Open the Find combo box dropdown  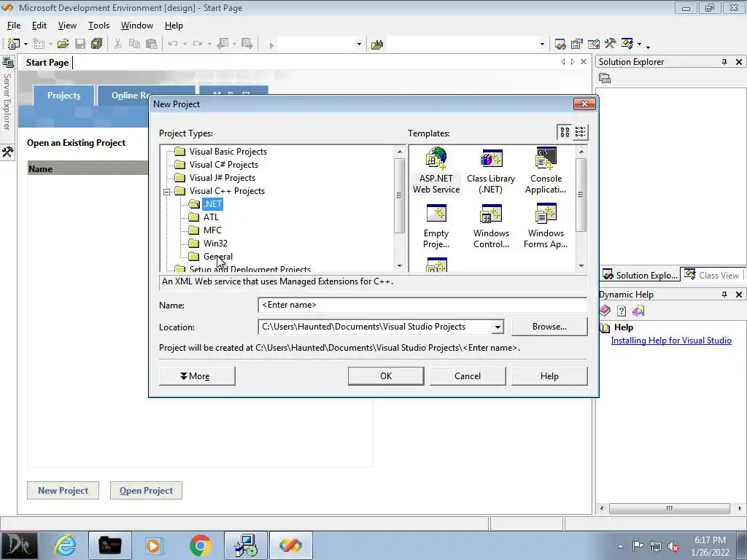(x=542, y=44)
